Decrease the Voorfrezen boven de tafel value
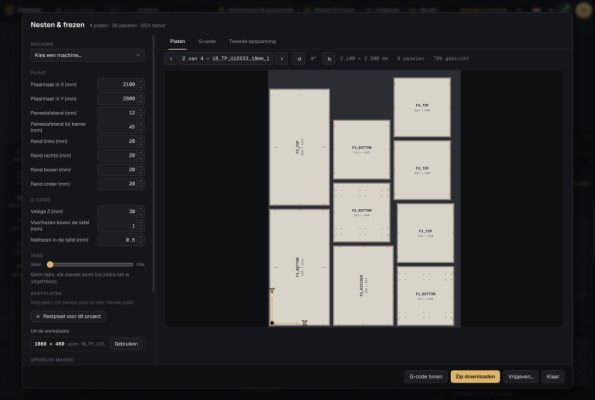 point(141,229)
